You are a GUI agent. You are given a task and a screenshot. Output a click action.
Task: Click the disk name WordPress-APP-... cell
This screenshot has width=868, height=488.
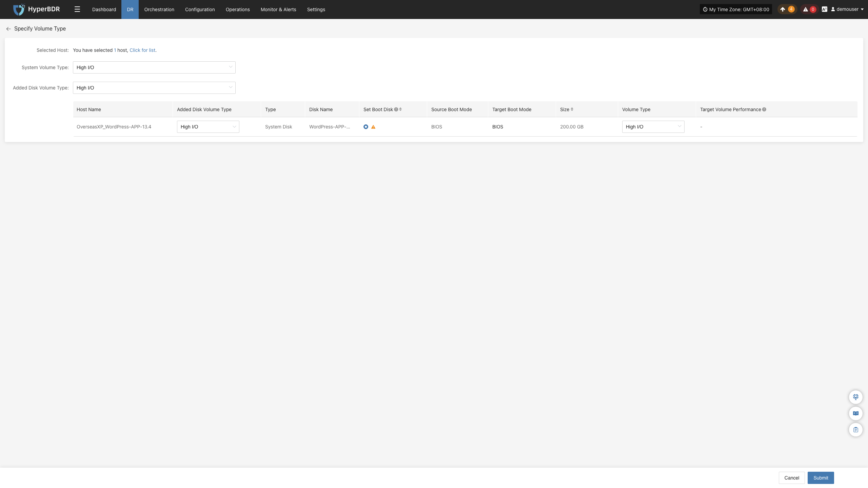coord(330,127)
